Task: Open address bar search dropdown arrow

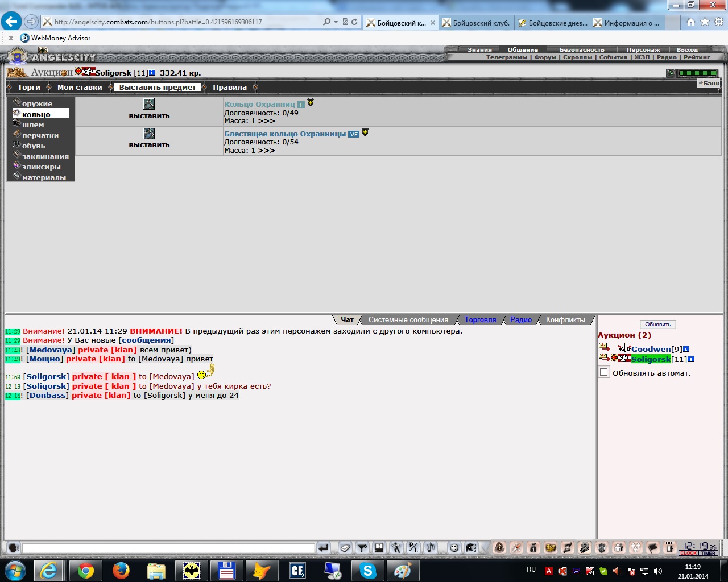Action: pyautogui.click(x=336, y=22)
